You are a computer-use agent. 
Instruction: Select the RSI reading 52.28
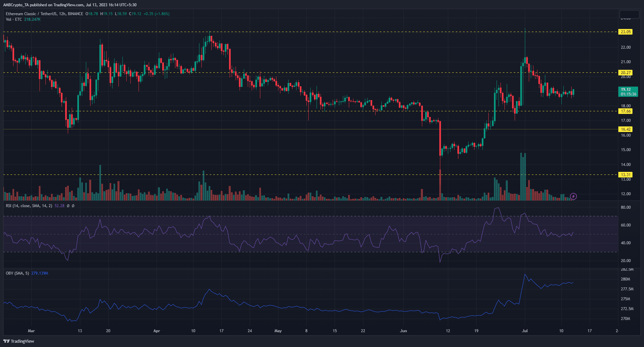coord(60,206)
